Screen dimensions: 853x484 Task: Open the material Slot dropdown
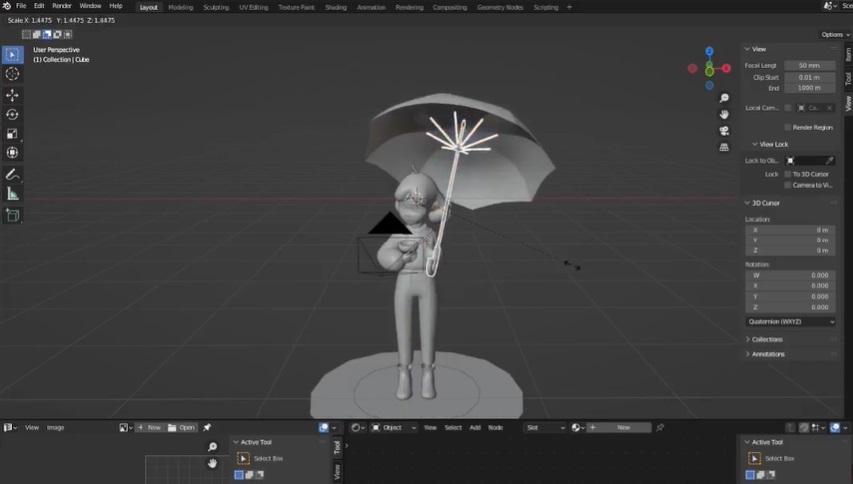tap(545, 427)
